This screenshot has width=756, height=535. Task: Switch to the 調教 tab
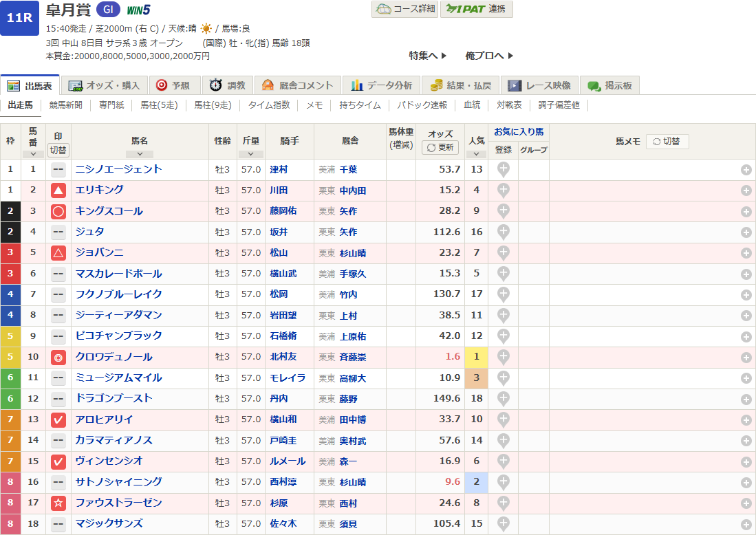pos(228,85)
